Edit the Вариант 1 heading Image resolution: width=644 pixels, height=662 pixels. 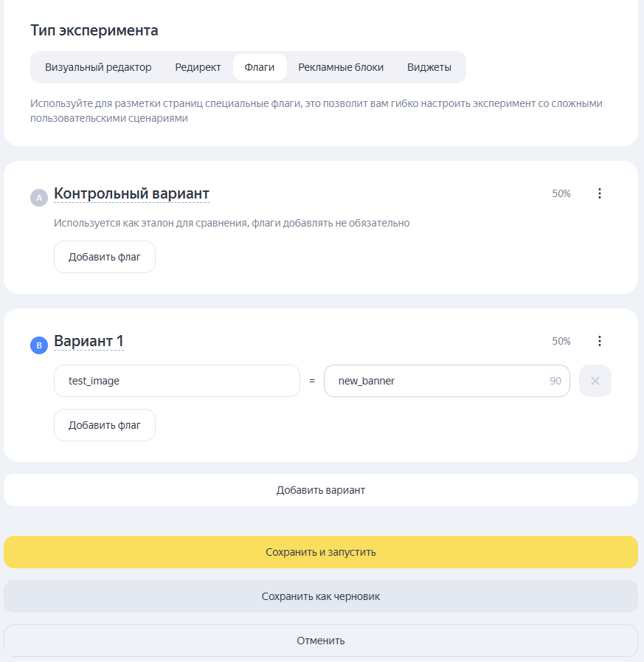click(x=89, y=341)
